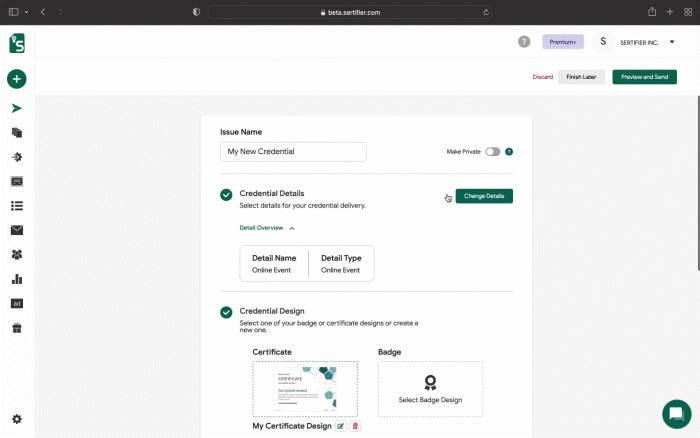700x438 pixels.
Task: Open the gift box icon in sidebar
Action: (17, 328)
